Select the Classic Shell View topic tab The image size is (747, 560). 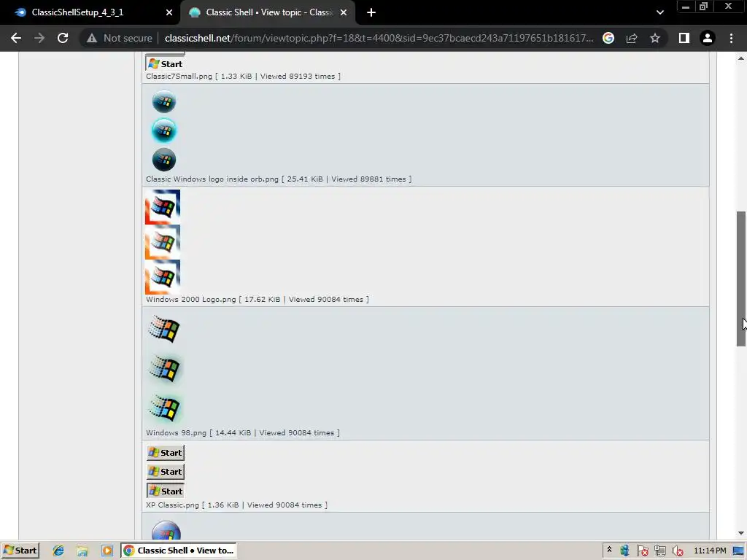(269, 12)
